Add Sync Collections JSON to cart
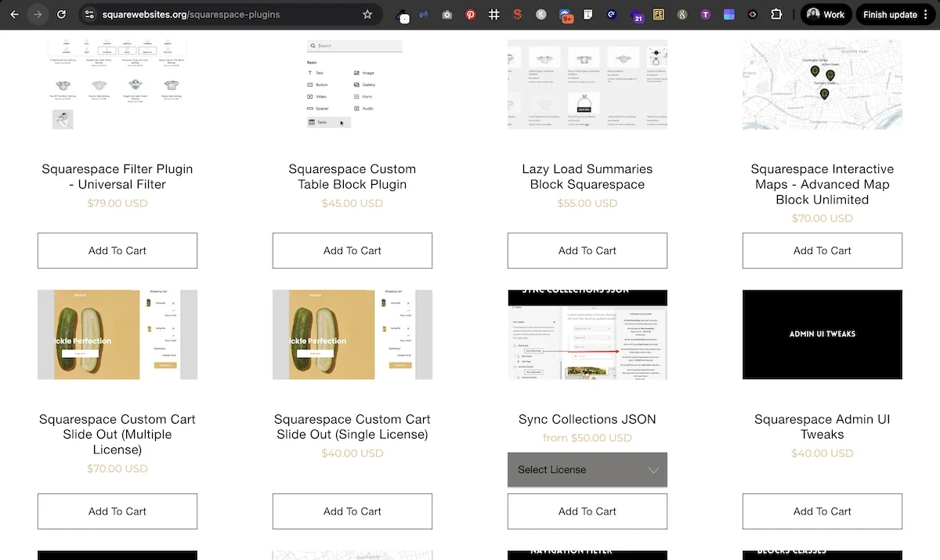Viewport: 940px width, 560px height. [587, 511]
